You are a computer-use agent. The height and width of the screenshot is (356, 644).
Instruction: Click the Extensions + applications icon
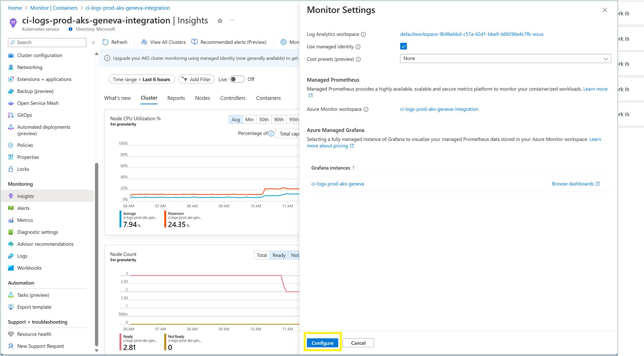tap(11, 79)
